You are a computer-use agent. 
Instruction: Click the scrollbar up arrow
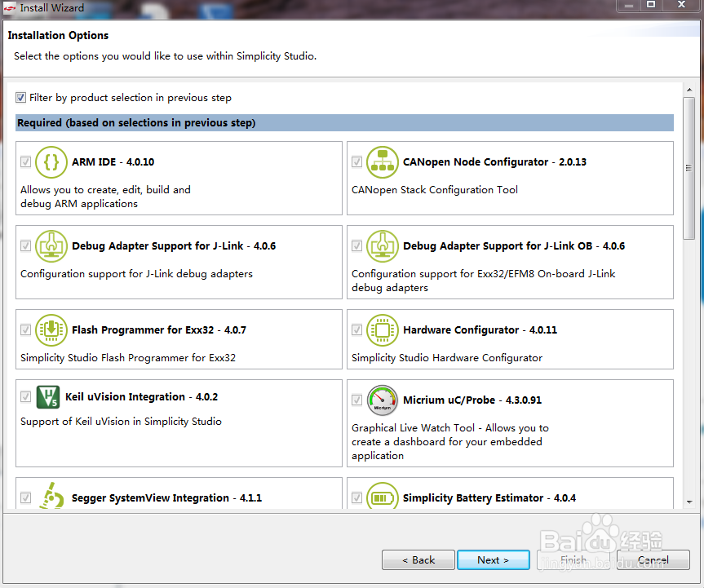689,90
